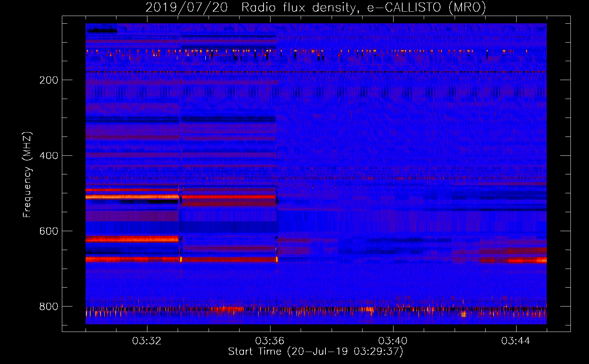
Task: Click the 03:32 time tick label
Action: click(147, 341)
